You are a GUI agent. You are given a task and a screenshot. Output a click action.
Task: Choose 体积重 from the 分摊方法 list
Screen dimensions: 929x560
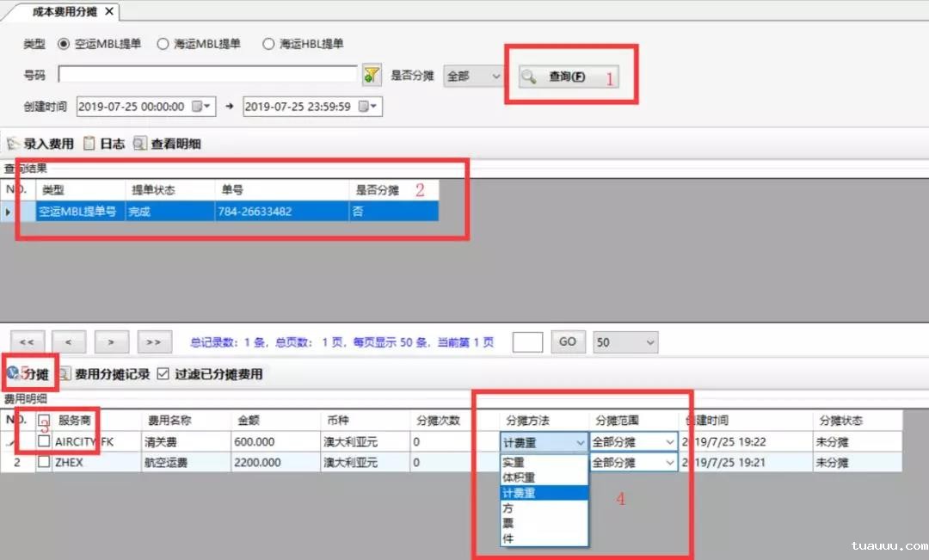(519, 477)
